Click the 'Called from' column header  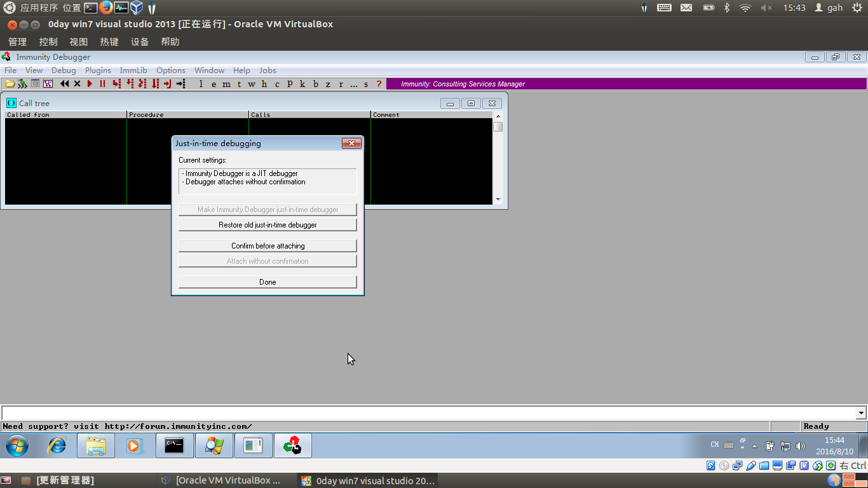tap(65, 115)
